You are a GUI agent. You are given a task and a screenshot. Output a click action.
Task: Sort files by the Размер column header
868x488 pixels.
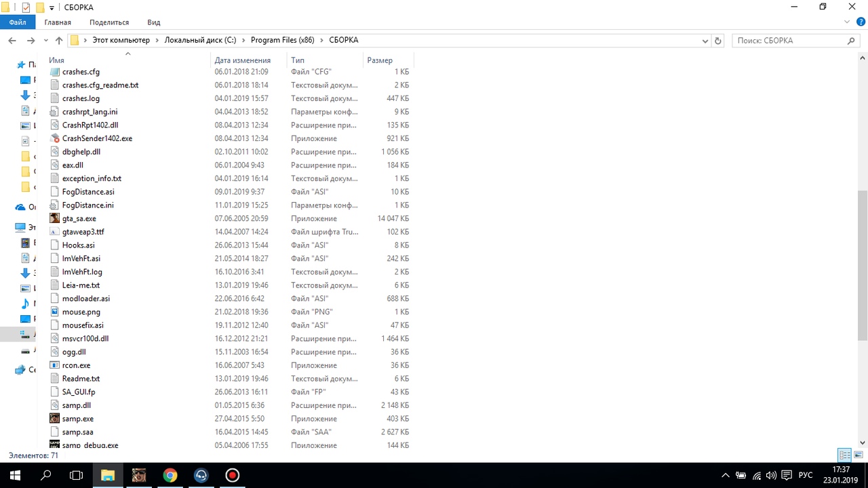[x=380, y=60]
